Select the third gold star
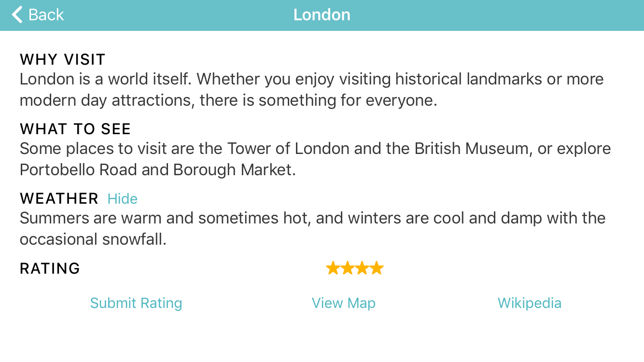 click(x=362, y=268)
